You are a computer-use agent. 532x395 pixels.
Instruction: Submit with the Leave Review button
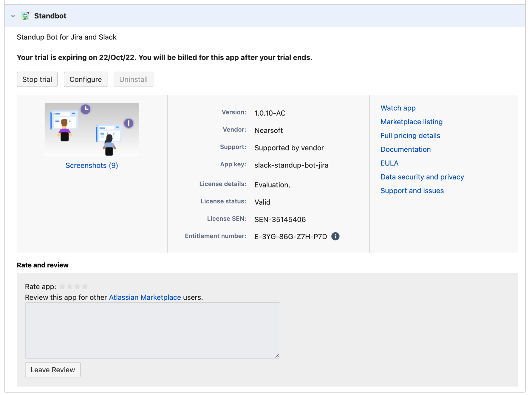[x=53, y=370]
